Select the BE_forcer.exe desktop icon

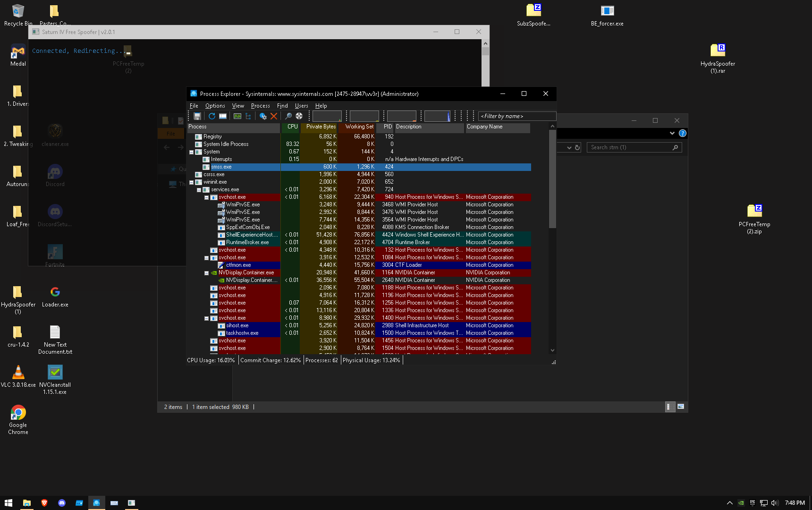coord(607,15)
